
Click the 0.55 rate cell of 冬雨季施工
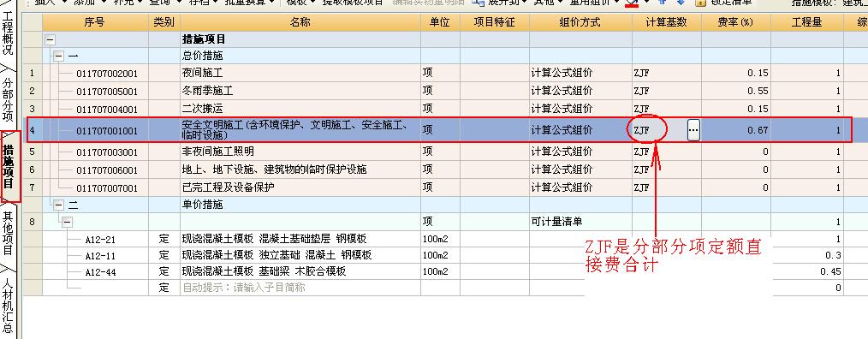click(x=735, y=91)
